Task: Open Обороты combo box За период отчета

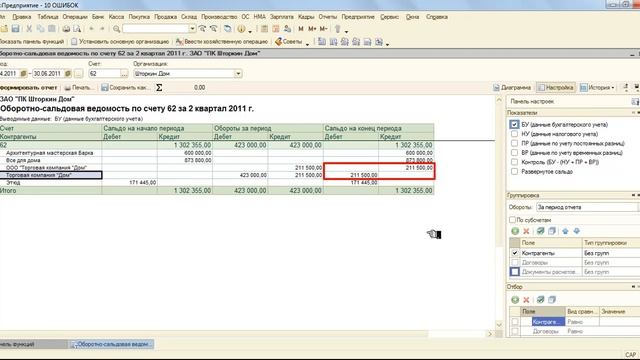Action: tap(588, 207)
